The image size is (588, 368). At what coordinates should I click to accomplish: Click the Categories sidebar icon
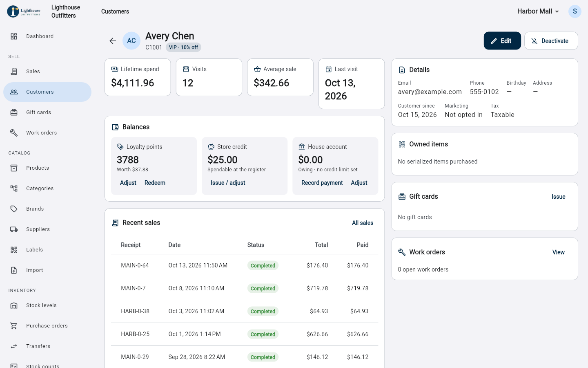click(x=14, y=188)
